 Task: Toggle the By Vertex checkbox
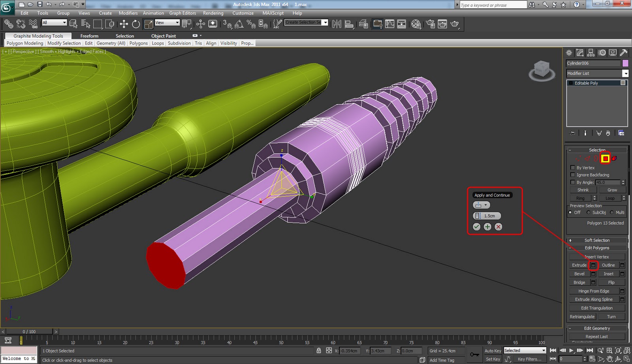[573, 167]
